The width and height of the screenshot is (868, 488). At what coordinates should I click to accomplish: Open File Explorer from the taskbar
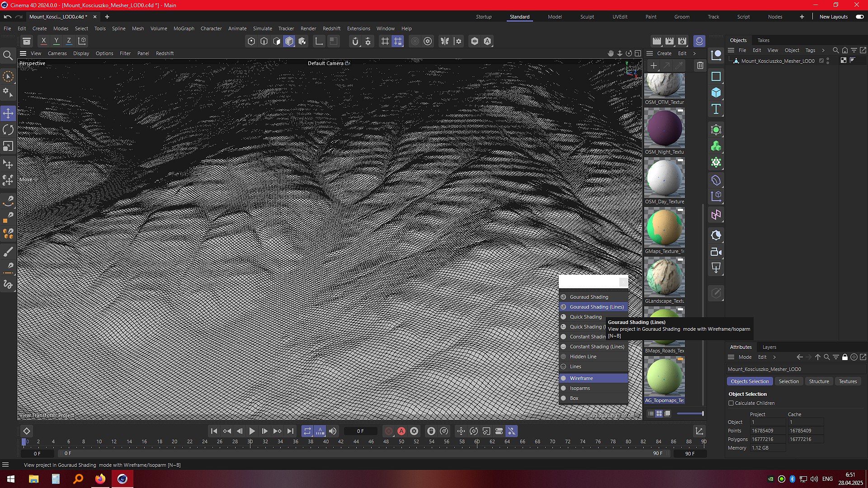(x=33, y=479)
